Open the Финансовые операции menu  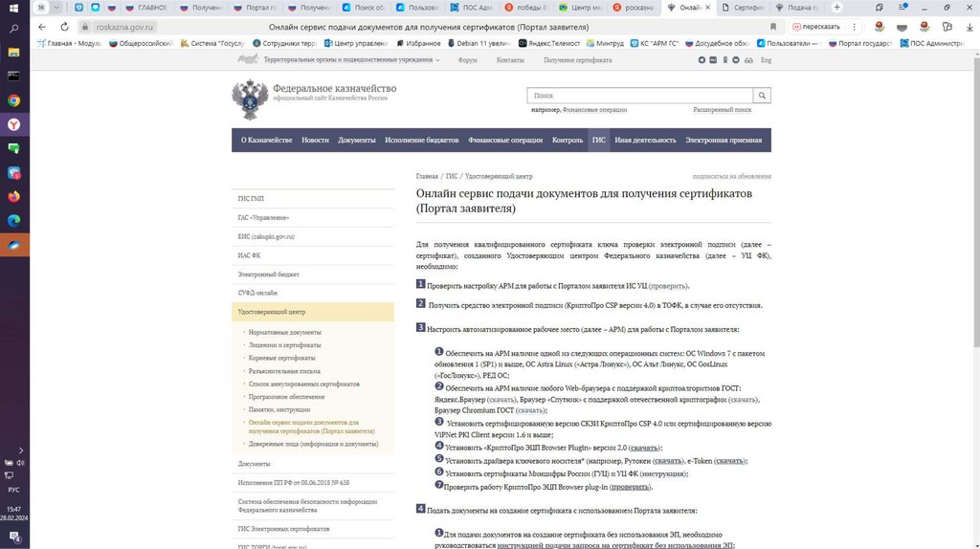(505, 140)
